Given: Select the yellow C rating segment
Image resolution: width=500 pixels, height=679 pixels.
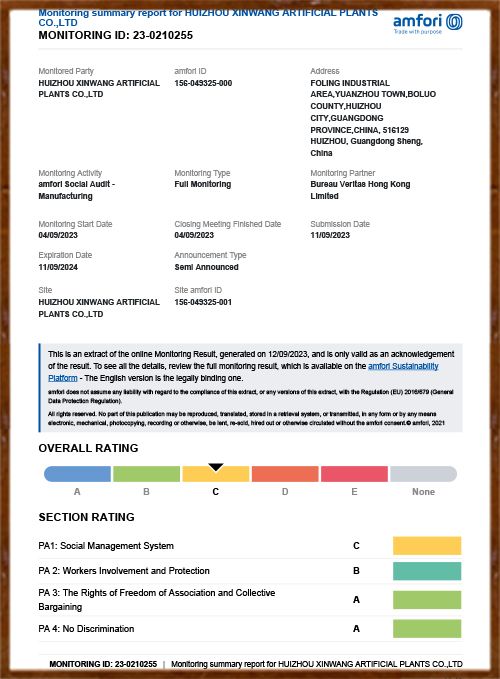Looking at the screenshot, I should click(216, 474).
